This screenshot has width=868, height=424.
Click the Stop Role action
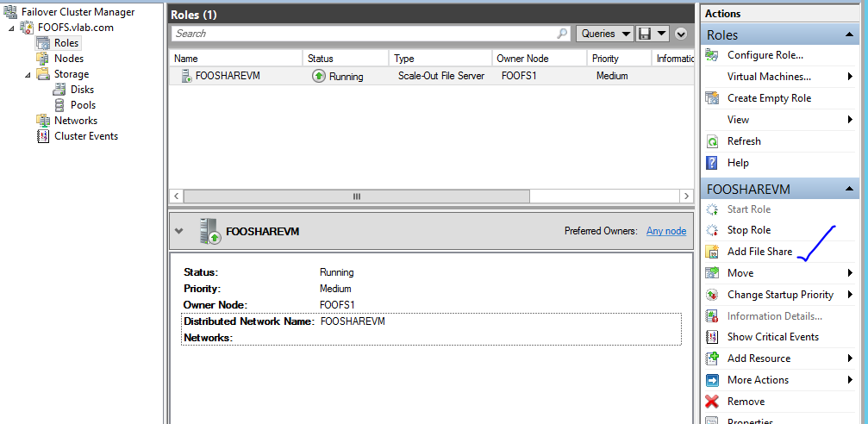[x=748, y=230]
